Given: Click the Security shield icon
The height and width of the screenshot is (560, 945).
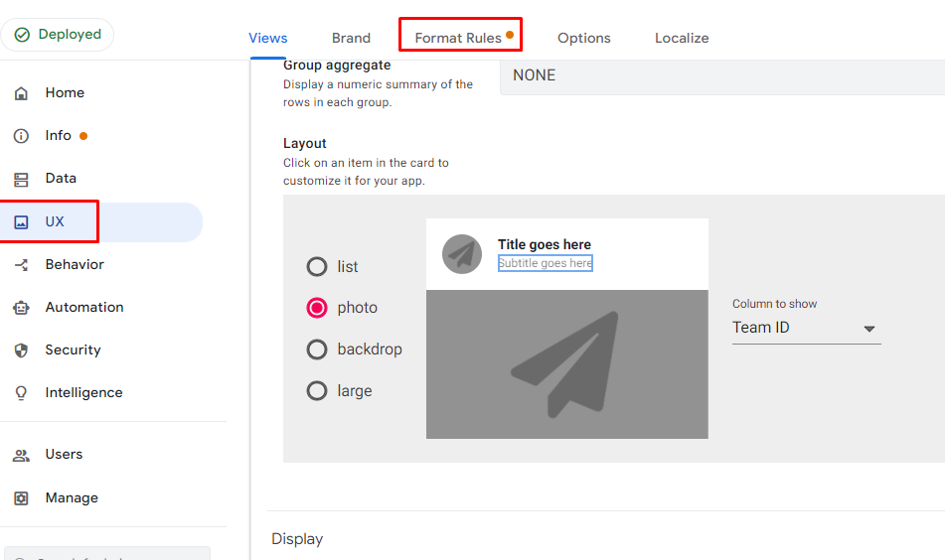Looking at the screenshot, I should click(21, 350).
